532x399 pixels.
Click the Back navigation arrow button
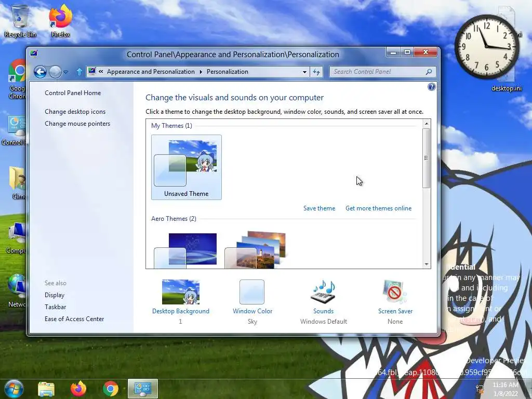pyautogui.click(x=40, y=72)
